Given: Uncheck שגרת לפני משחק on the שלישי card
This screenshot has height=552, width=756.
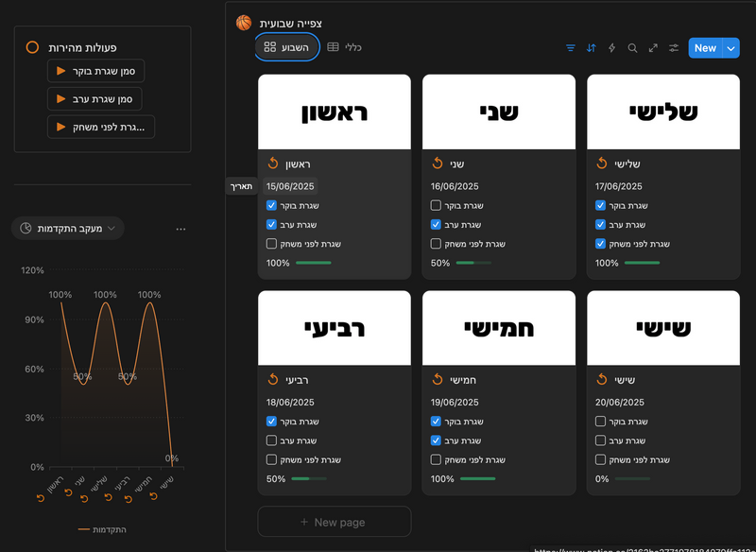Looking at the screenshot, I should [600, 244].
